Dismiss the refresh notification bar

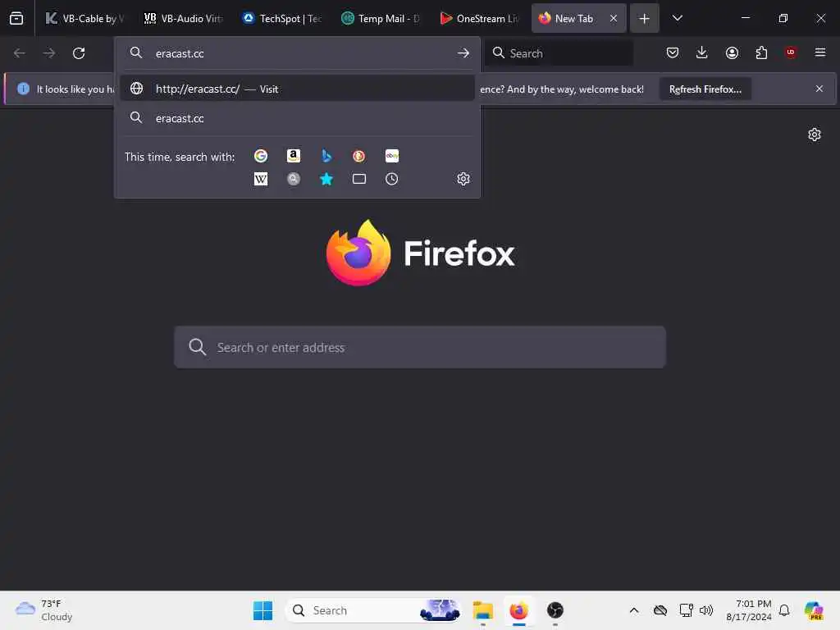coord(819,89)
